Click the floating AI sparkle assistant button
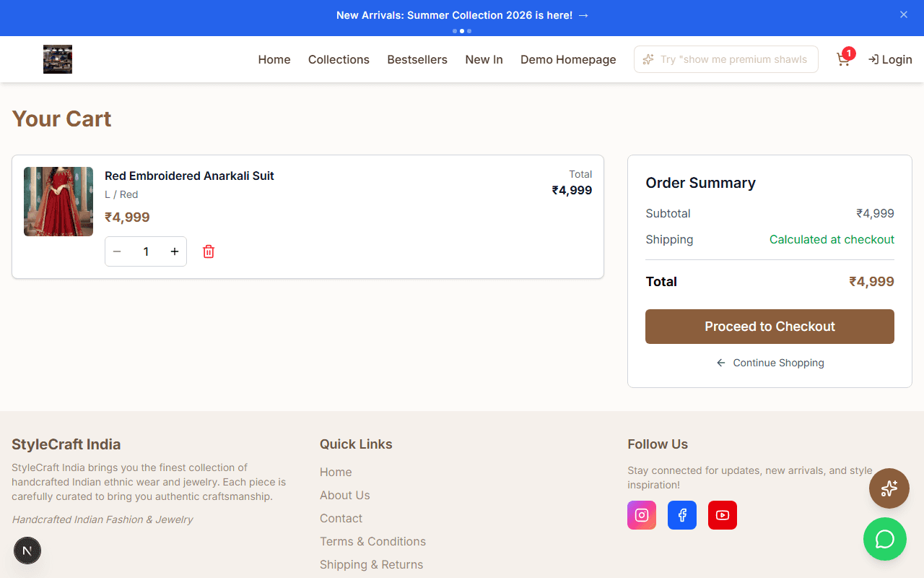Screen dimensions: 924x578 pyautogui.click(x=889, y=488)
